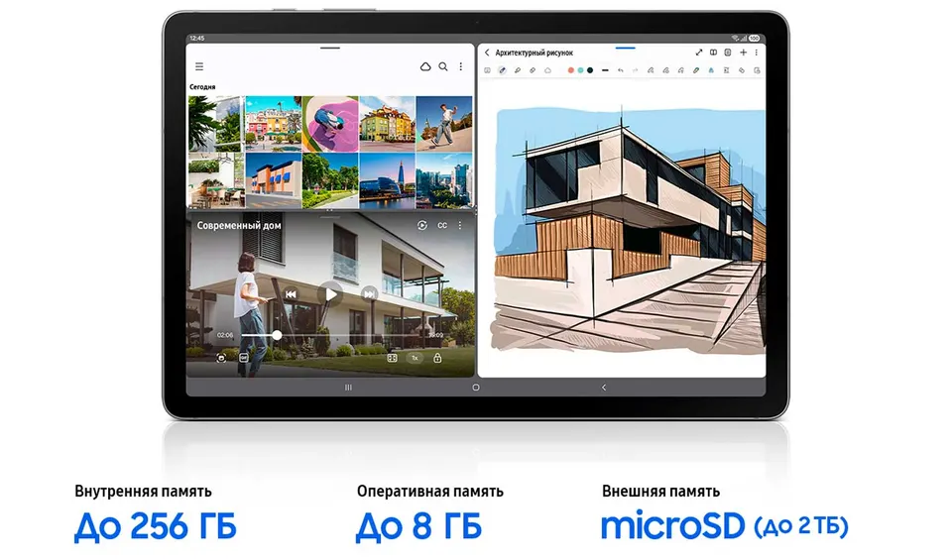
Task: Go back from Архитектурный рисунок note
Action: pyautogui.click(x=487, y=53)
